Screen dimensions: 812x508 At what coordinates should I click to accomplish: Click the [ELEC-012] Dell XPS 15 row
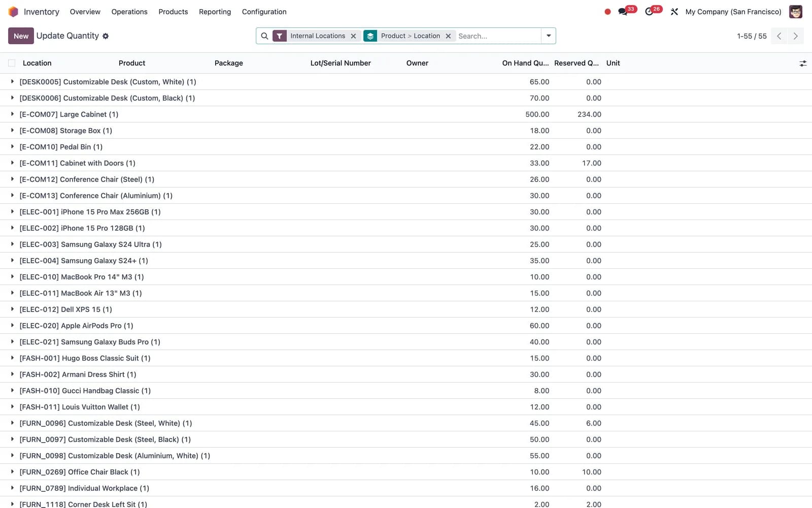[x=406, y=309]
